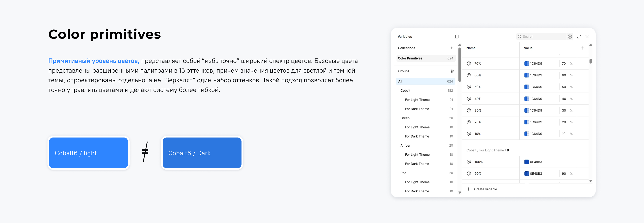Edit the opacity value 90 in 90% row

tap(564, 174)
